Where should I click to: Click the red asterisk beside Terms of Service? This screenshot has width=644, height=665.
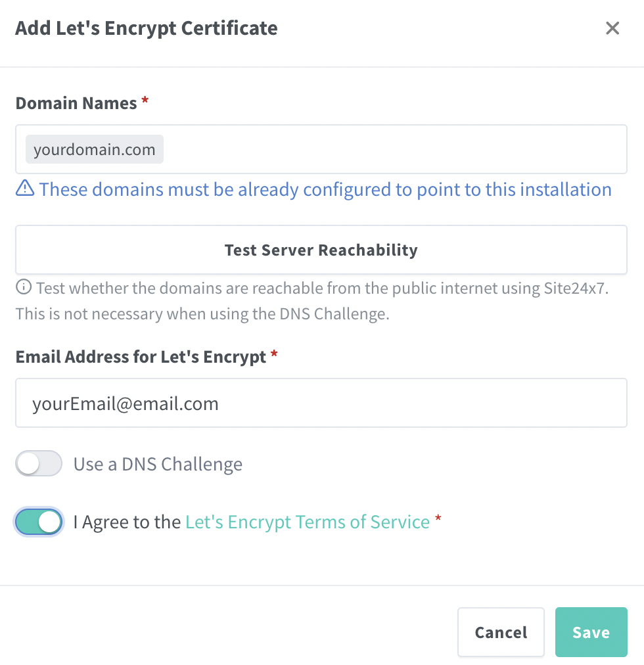tap(438, 518)
